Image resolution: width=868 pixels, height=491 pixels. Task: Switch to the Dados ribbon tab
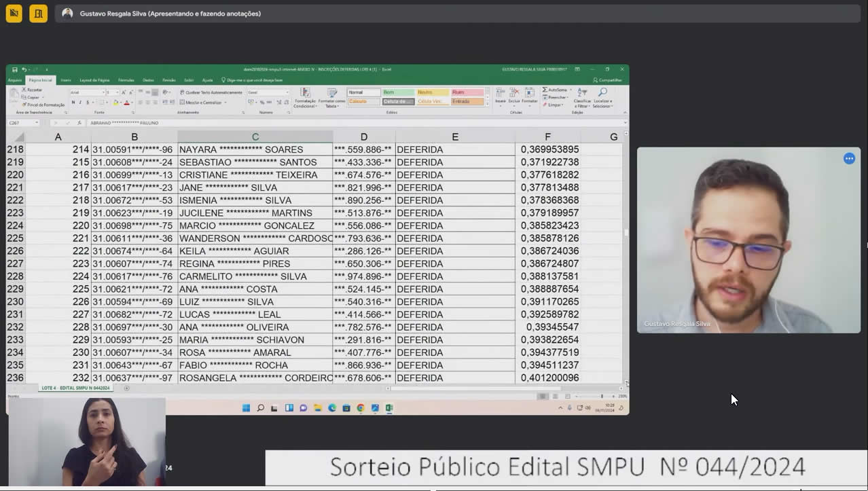(x=148, y=80)
